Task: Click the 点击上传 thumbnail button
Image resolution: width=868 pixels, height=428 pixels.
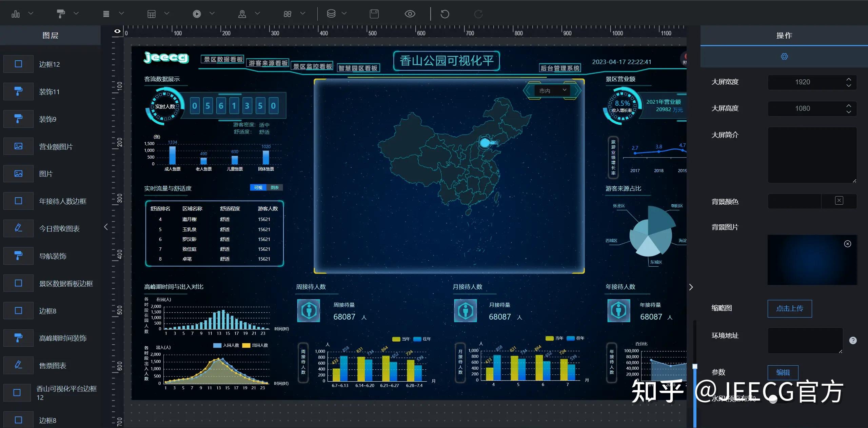Action: [789, 308]
